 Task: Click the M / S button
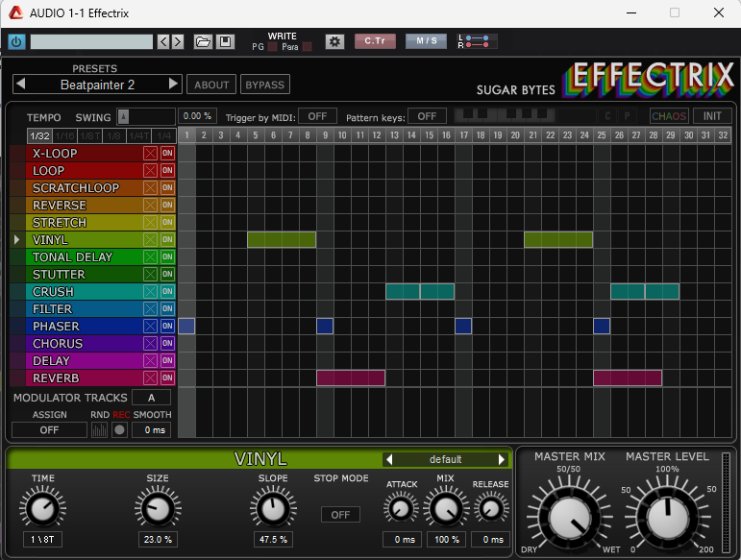coord(427,41)
